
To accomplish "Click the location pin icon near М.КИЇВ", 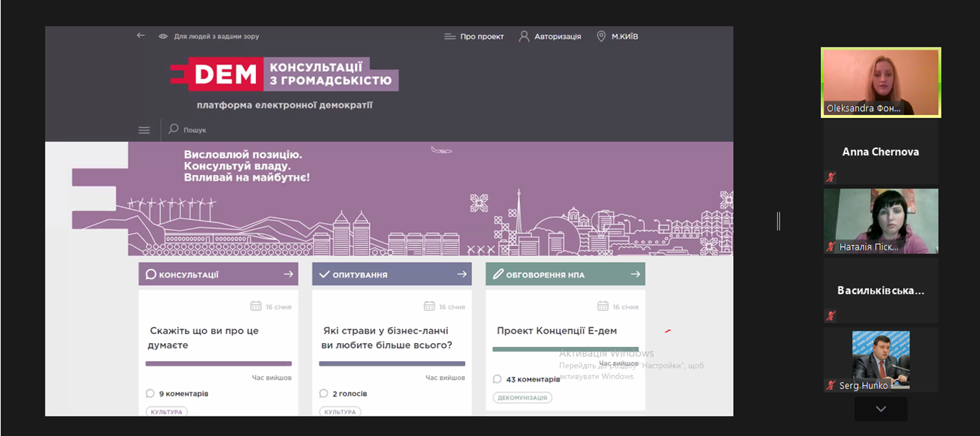I will tap(601, 36).
